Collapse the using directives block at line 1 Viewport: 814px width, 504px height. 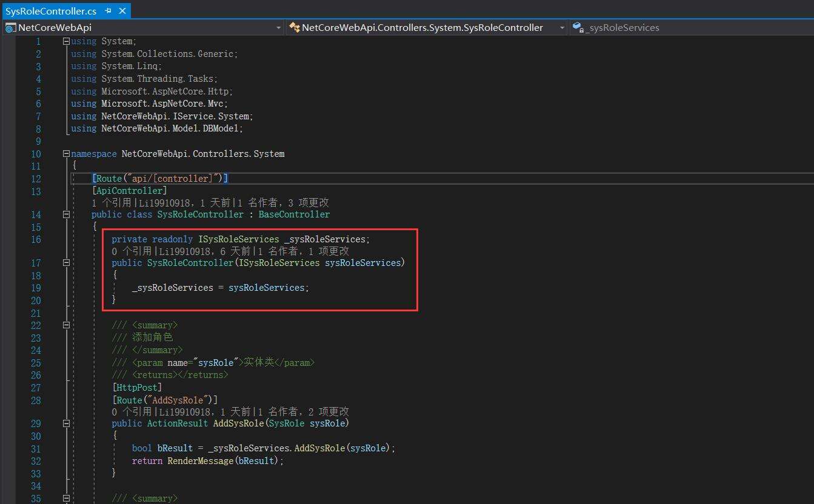pyautogui.click(x=66, y=42)
